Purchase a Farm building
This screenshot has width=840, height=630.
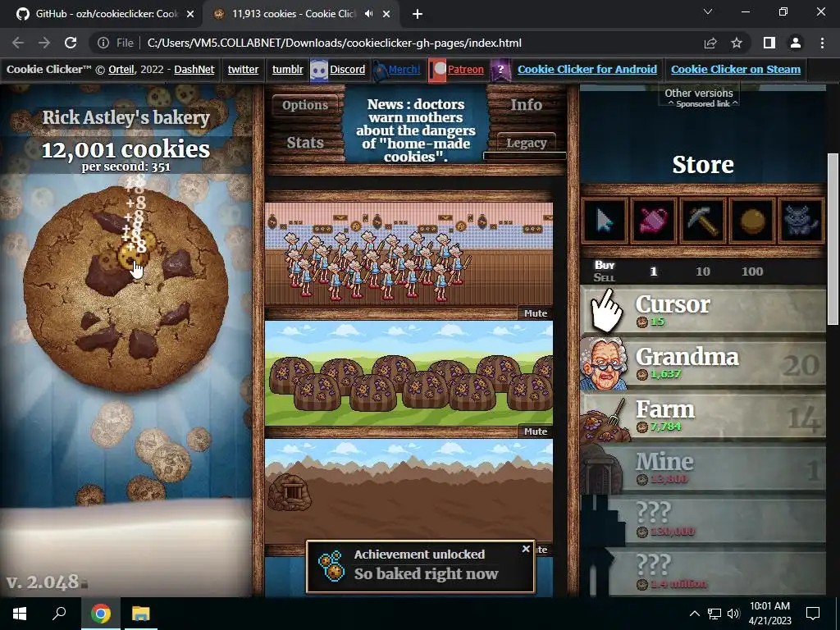(x=703, y=416)
